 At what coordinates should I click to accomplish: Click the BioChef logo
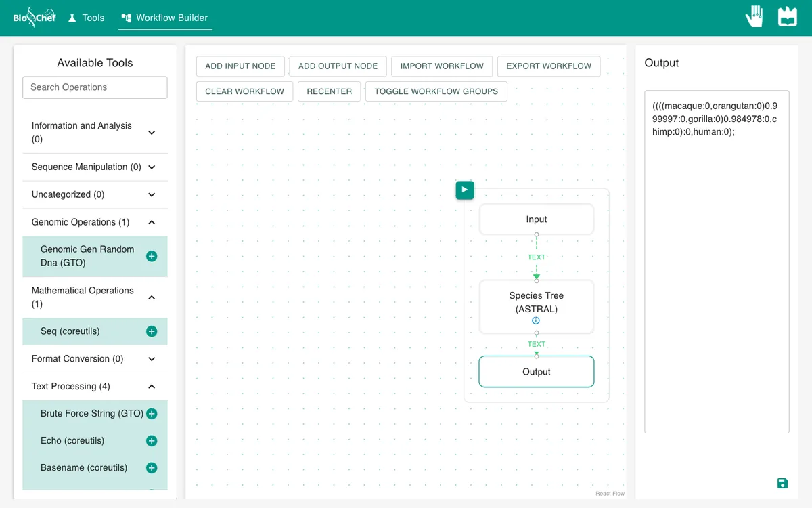pos(35,18)
